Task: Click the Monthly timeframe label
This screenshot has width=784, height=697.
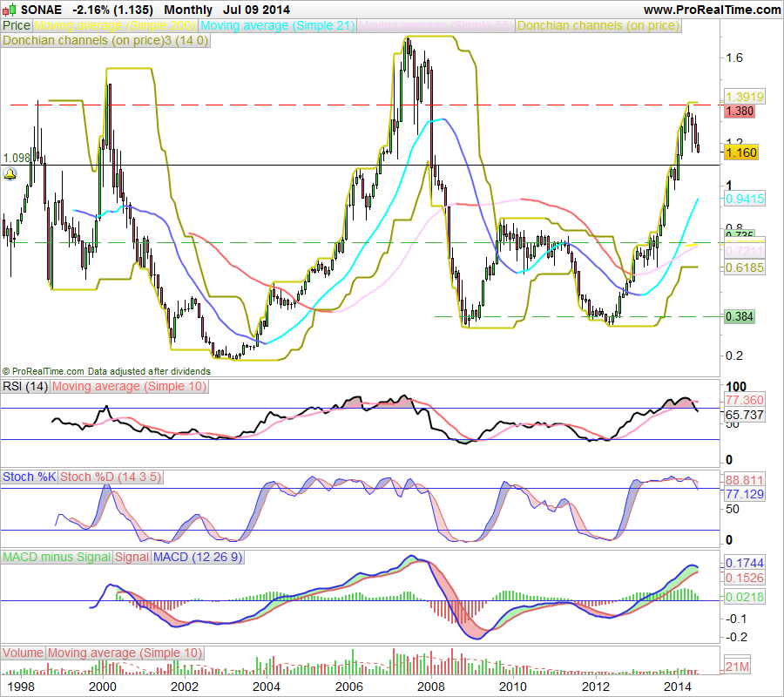Action: (x=188, y=10)
